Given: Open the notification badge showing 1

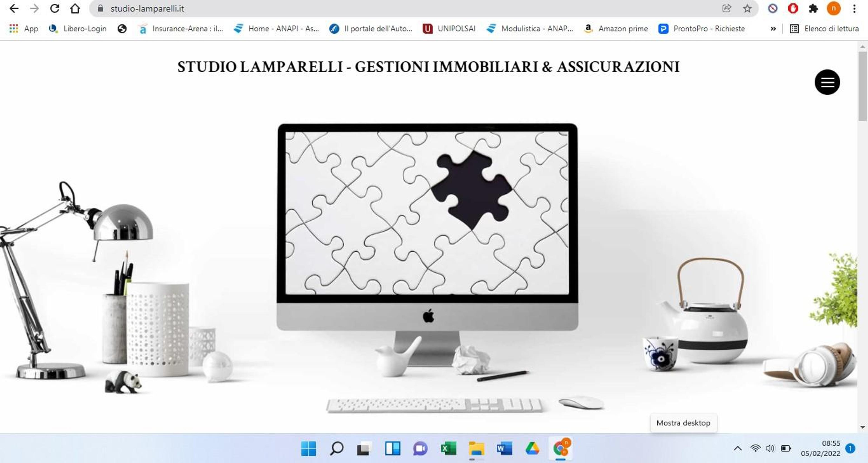Looking at the screenshot, I should [850, 448].
